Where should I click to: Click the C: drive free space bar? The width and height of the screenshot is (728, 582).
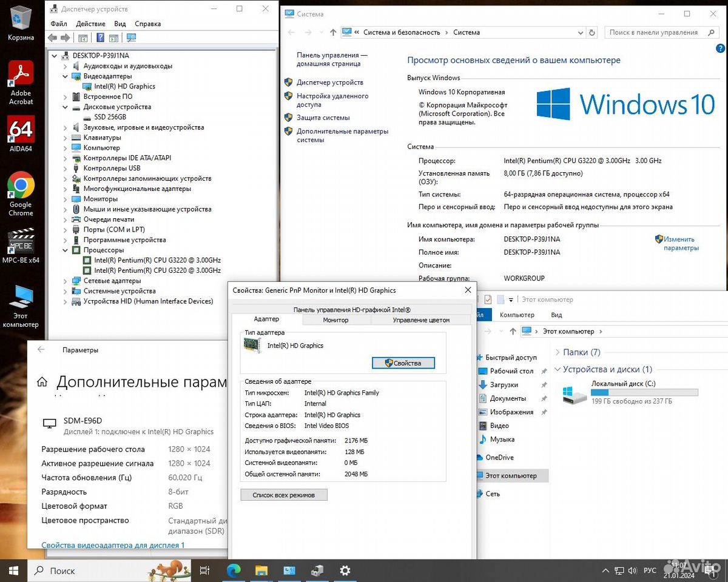click(644, 392)
